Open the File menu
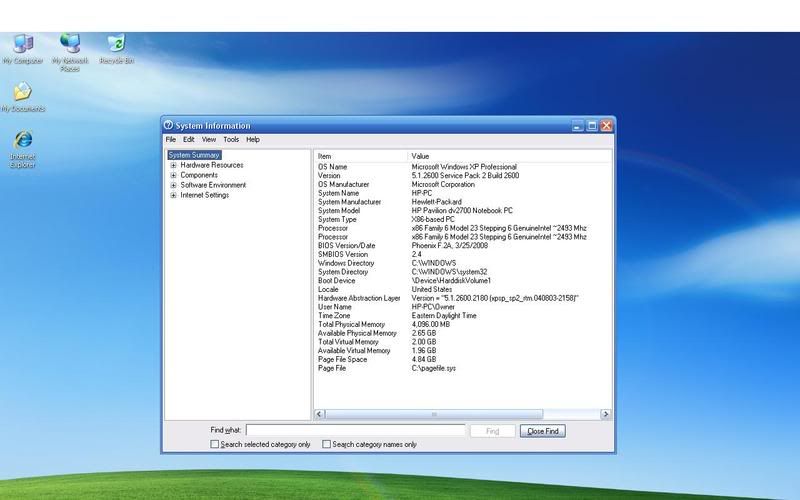Image resolution: width=800 pixels, height=500 pixels. [x=171, y=140]
